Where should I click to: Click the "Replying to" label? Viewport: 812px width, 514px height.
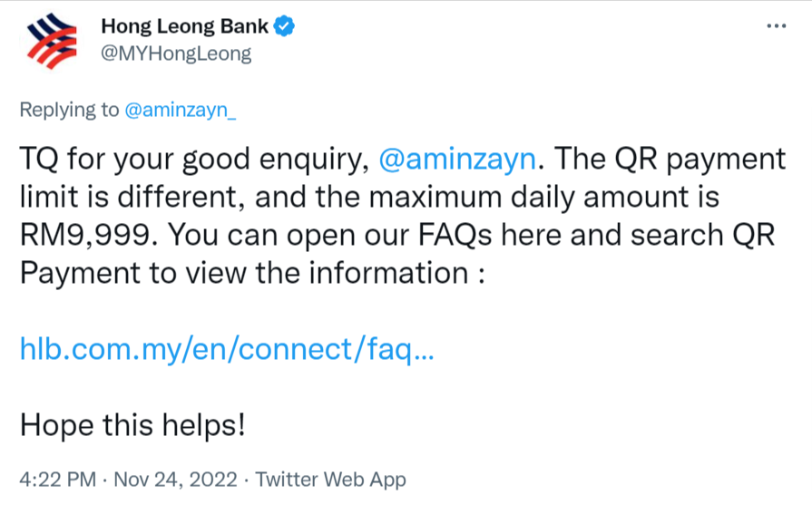coord(69,110)
